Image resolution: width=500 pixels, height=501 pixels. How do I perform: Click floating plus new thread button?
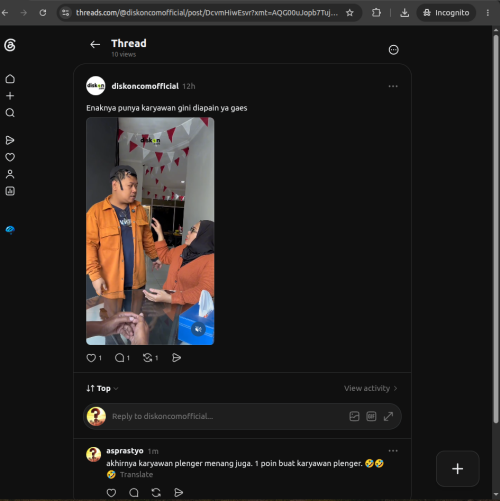point(458,469)
